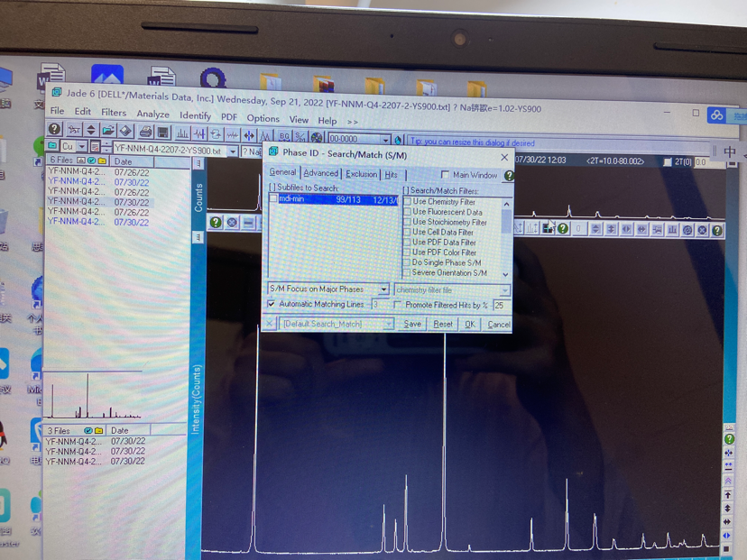Viewport: 747px width, 560px height.
Task: Click the S/M search match toolbar icon
Action: click(300, 137)
